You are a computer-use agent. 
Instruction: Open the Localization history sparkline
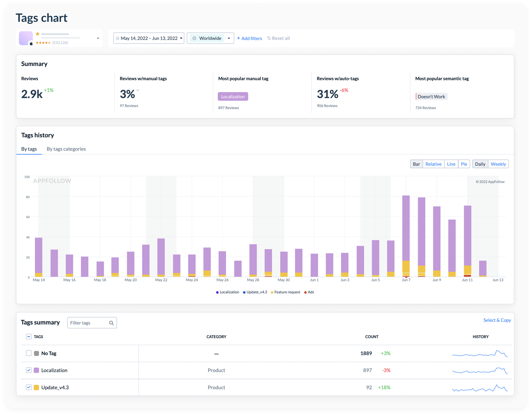pyautogui.click(x=480, y=371)
